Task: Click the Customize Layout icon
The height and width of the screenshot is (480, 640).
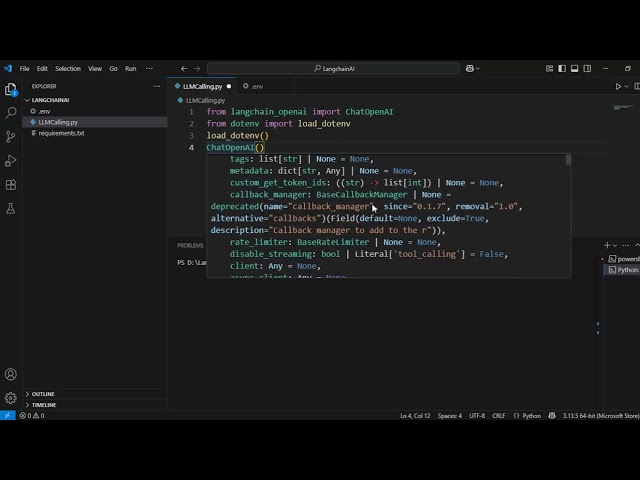Action: point(549,69)
